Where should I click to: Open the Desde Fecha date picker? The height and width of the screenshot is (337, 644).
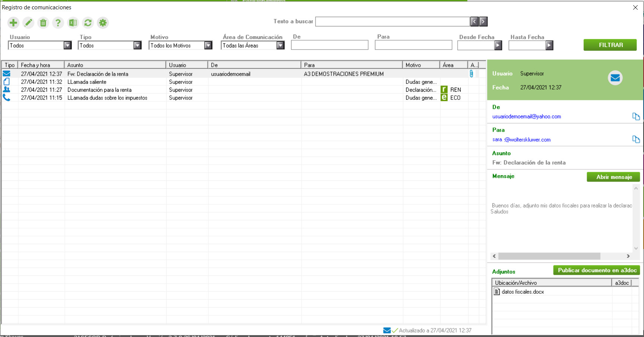click(498, 45)
